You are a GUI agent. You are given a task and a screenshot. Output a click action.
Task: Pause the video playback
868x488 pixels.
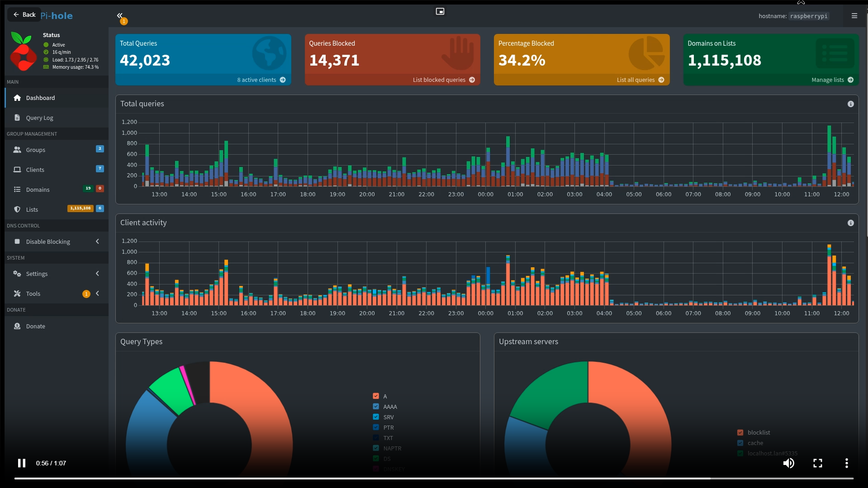(21, 463)
